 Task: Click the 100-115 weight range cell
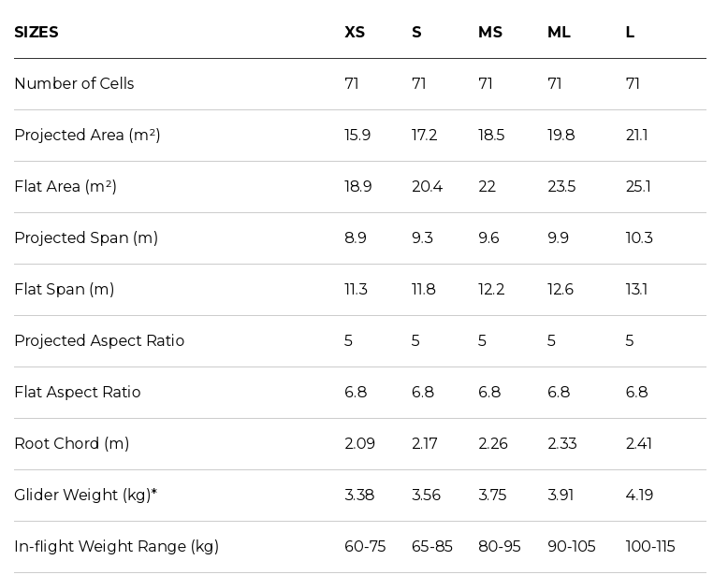click(650, 546)
